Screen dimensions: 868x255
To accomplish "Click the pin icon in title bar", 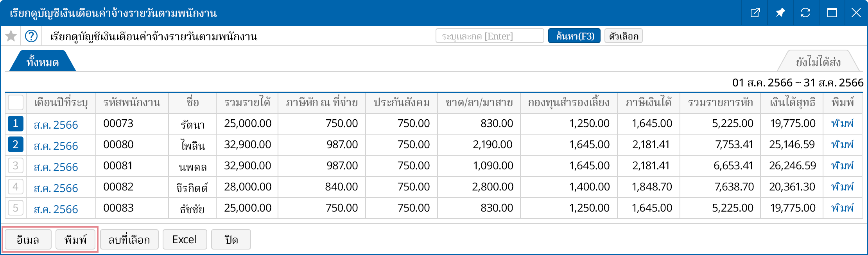I will (780, 13).
